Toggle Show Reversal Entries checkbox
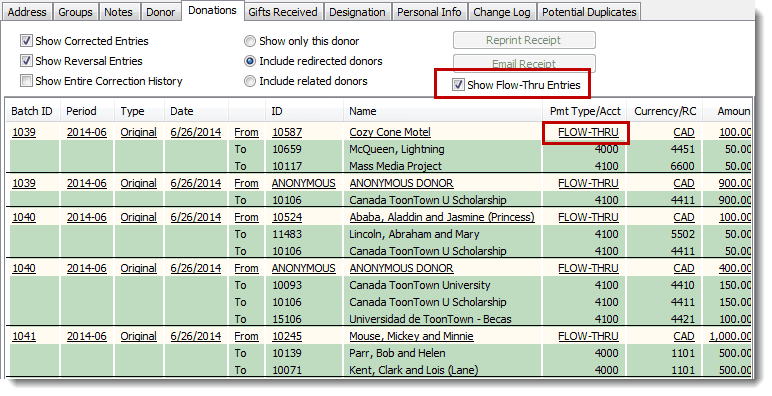This screenshot has width=772, height=396. click(27, 61)
